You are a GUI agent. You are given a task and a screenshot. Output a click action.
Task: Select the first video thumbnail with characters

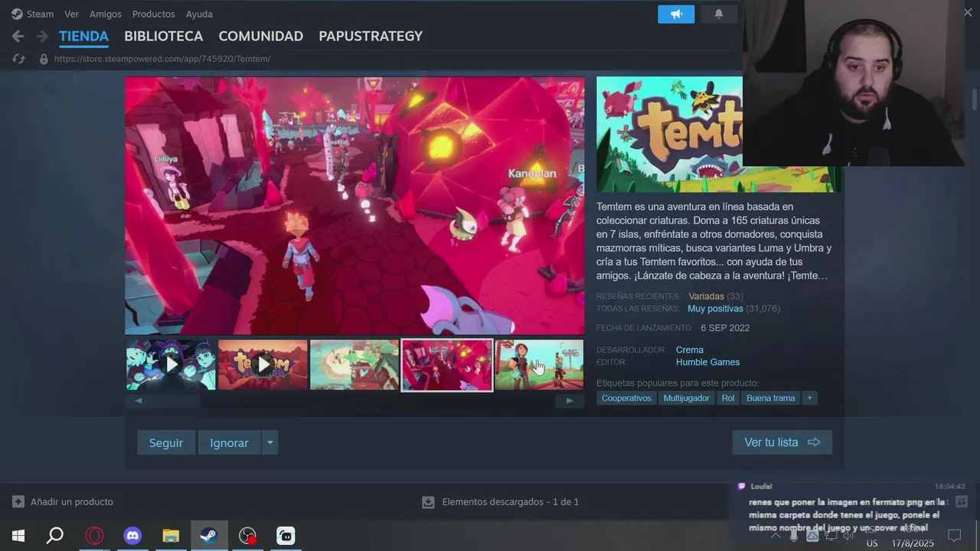pos(171,365)
